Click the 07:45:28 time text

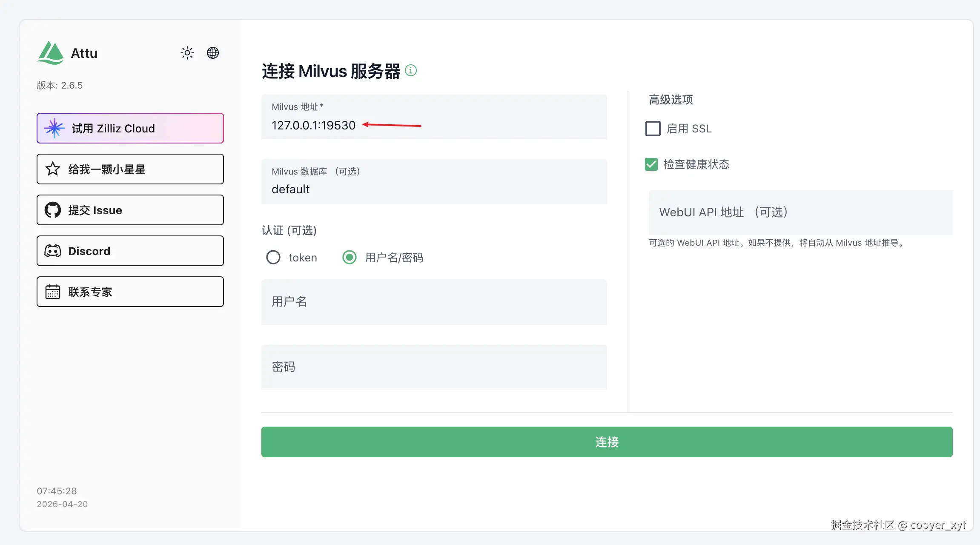coord(57,491)
